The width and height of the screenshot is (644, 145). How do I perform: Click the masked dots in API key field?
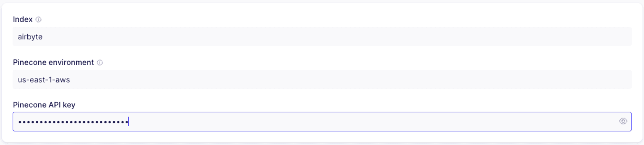[x=73, y=122]
